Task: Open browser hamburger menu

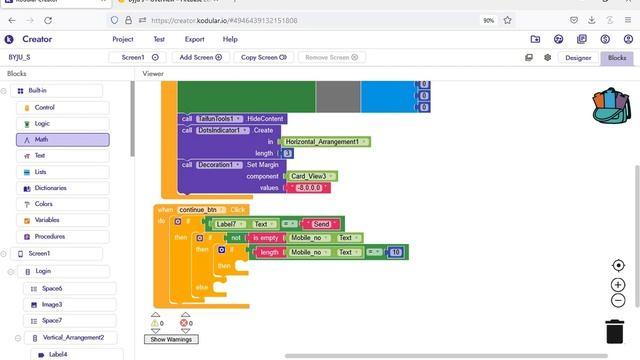Action: point(628,20)
